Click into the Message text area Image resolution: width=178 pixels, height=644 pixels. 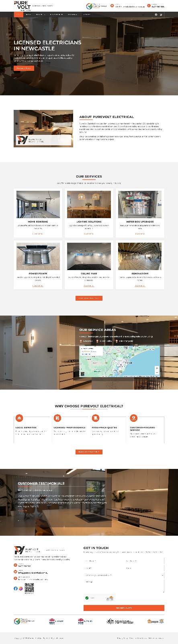pos(124,586)
